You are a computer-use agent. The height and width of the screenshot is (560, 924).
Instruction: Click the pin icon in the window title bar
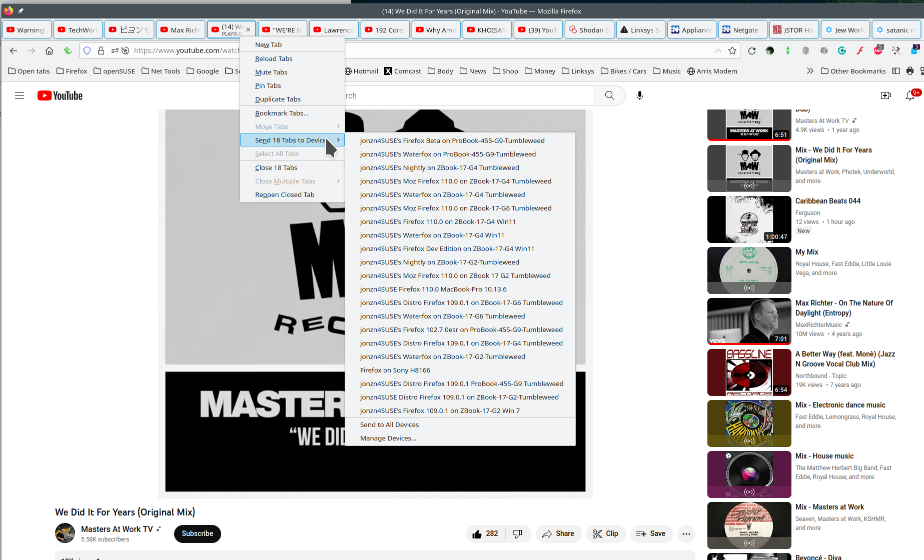(x=21, y=10)
